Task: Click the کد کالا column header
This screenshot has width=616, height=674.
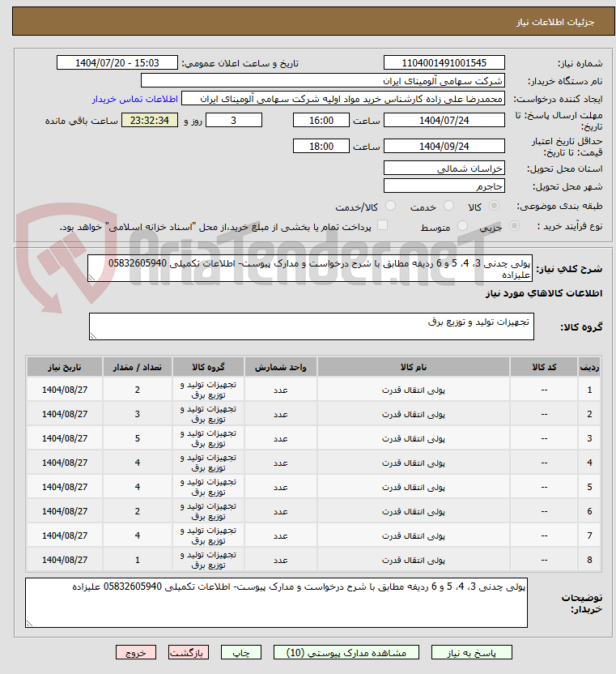Action: pos(544,367)
